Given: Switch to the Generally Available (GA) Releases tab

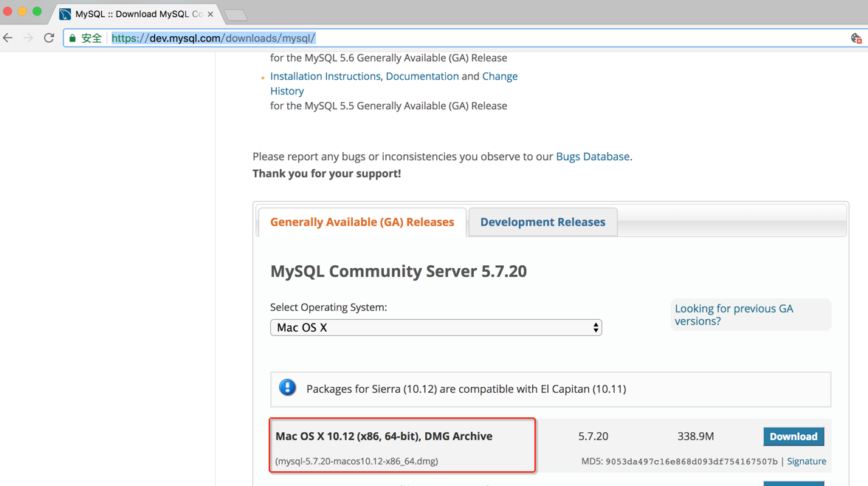Looking at the screenshot, I should [x=362, y=222].
